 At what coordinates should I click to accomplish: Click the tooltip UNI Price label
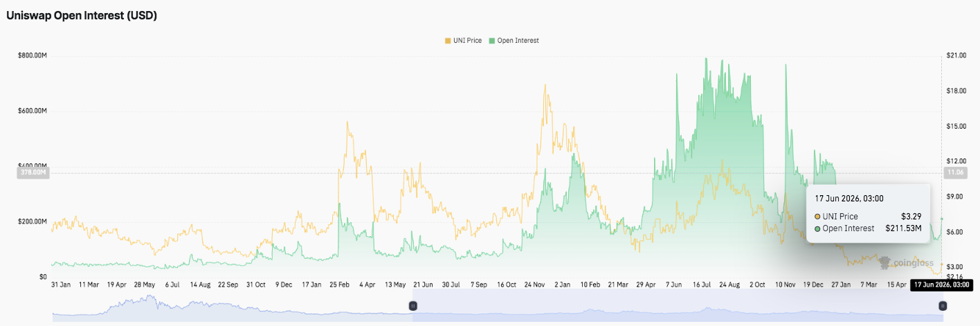[x=842, y=217]
